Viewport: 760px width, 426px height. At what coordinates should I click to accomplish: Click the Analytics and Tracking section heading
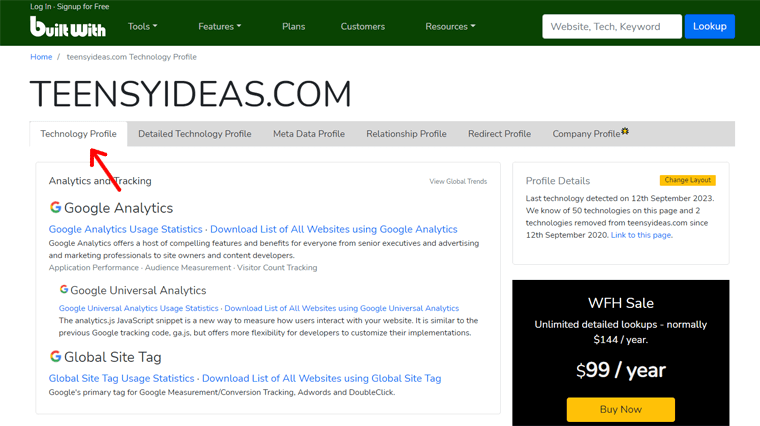(x=100, y=181)
